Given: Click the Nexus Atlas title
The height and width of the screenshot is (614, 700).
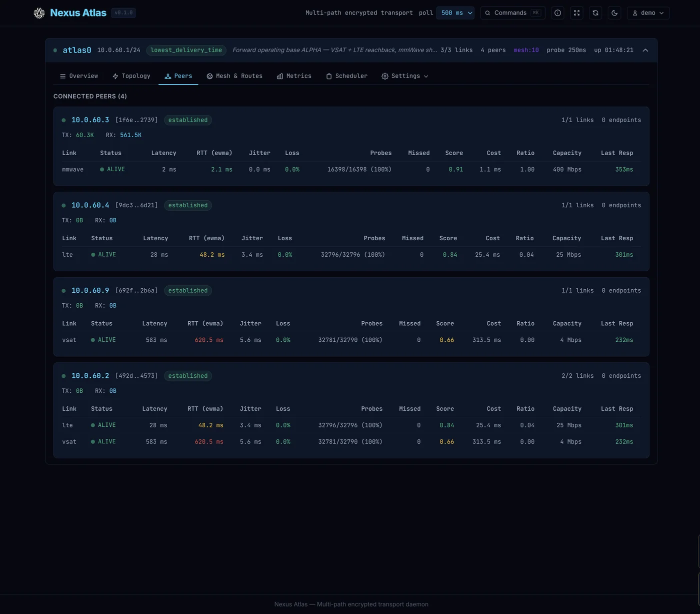Looking at the screenshot, I should click(78, 13).
